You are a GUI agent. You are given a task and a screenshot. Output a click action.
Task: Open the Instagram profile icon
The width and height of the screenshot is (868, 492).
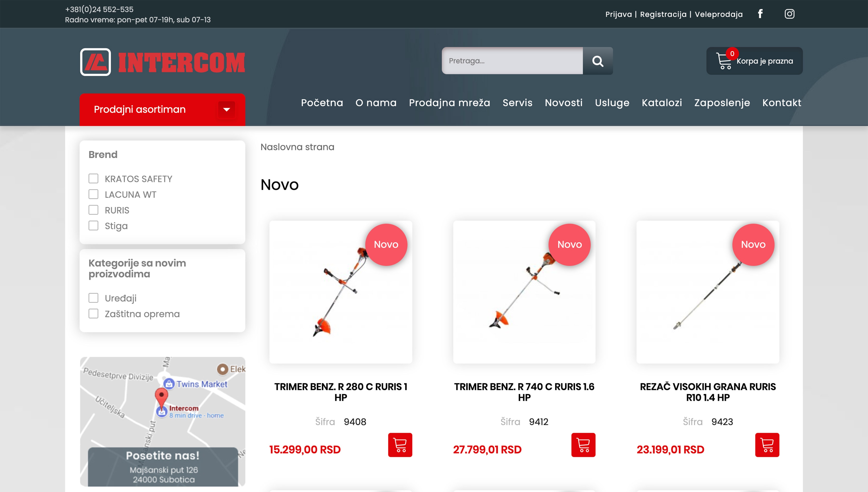(789, 14)
